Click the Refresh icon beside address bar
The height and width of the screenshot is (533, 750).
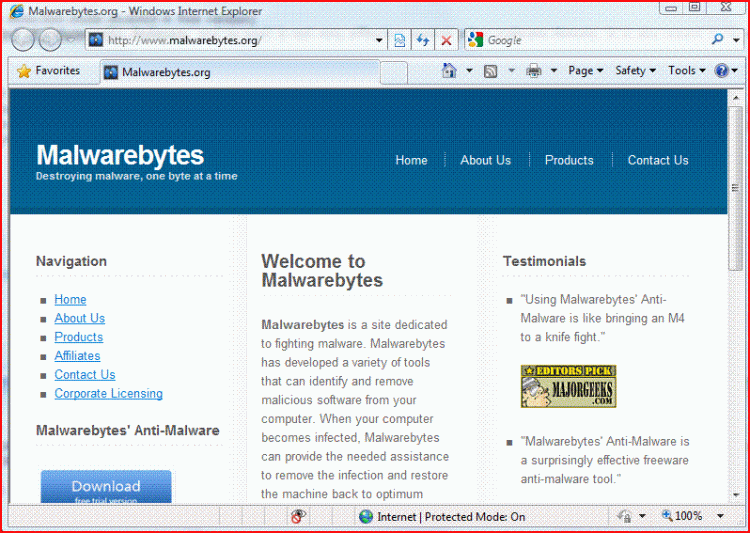click(423, 40)
